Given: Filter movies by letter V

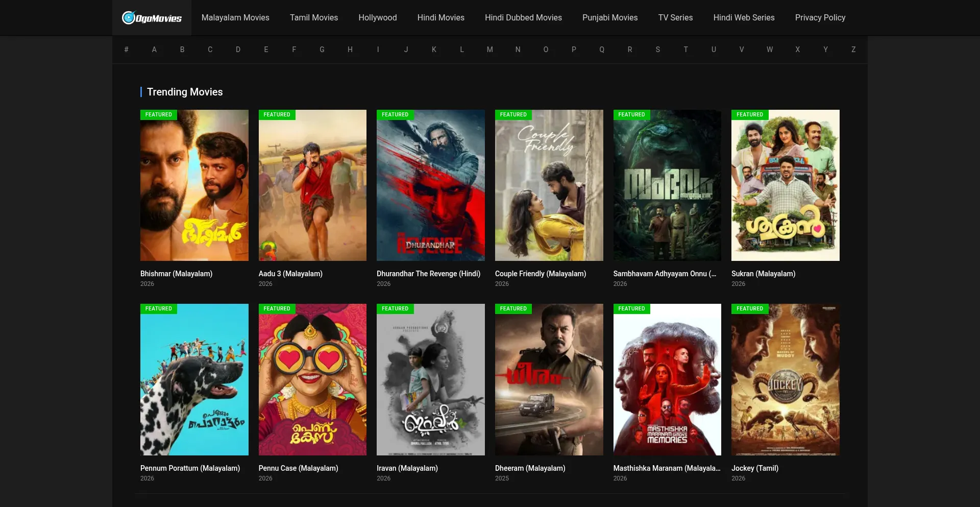Looking at the screenshot, I should coord(742,50).
